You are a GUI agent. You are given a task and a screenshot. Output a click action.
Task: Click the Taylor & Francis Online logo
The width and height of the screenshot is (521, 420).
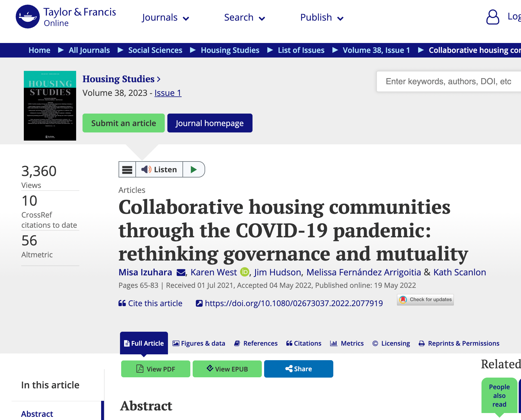tap(66, 17)
